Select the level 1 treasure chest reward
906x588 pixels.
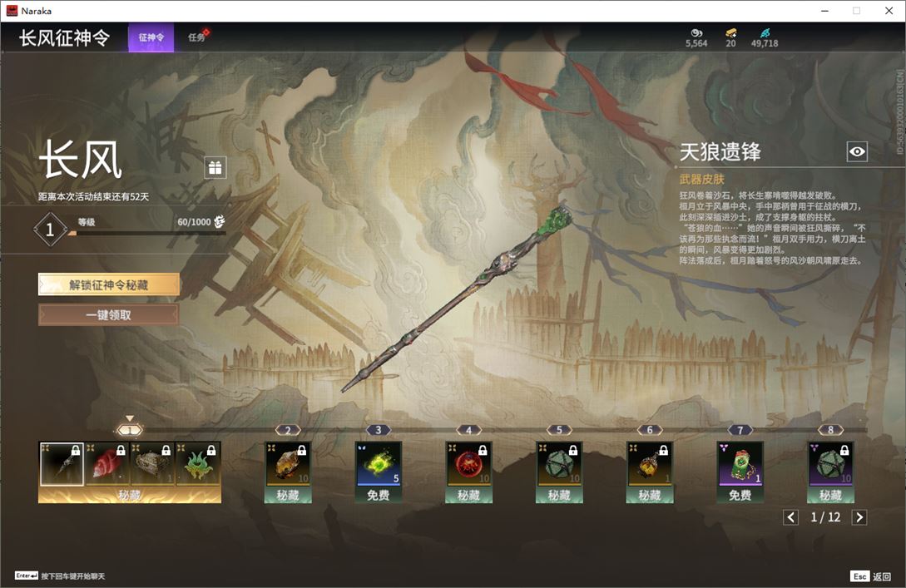coord(152,464)
